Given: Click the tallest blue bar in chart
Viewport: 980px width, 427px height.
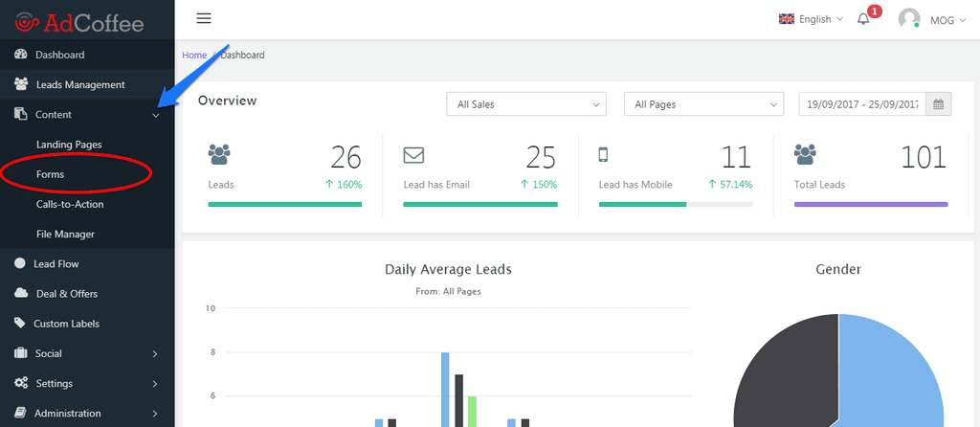Looking at the screenshot, I should point(445,390).
